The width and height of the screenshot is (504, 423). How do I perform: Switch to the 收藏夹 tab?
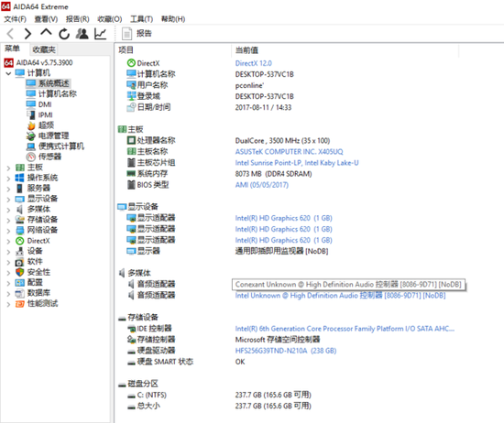point(44,49)
